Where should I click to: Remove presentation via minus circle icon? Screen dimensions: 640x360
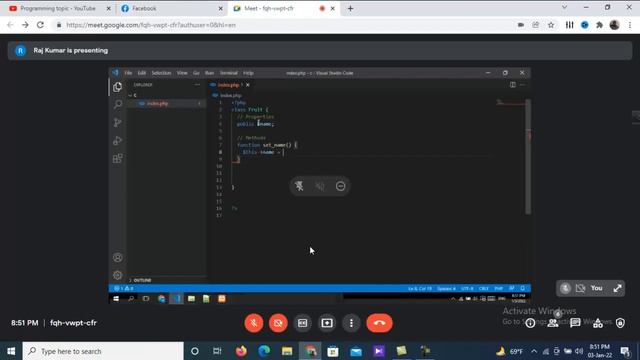click(340, 186)
